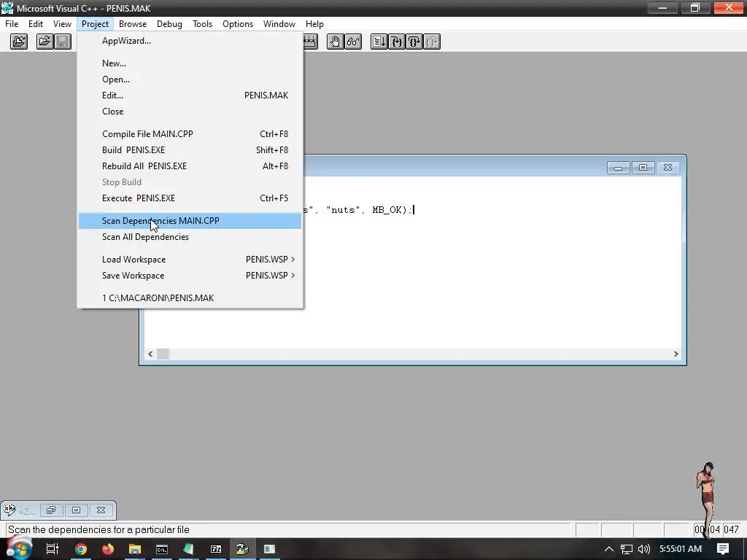This screenshot has height=560, width=747.
Task: Choose Build PENIS.EXE
Action: [x=190, y=150]
